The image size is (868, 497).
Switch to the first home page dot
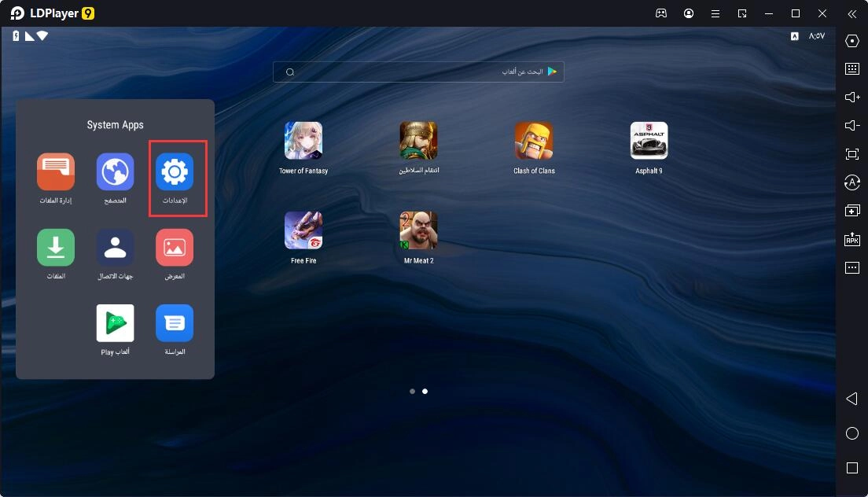pos(413,392)
